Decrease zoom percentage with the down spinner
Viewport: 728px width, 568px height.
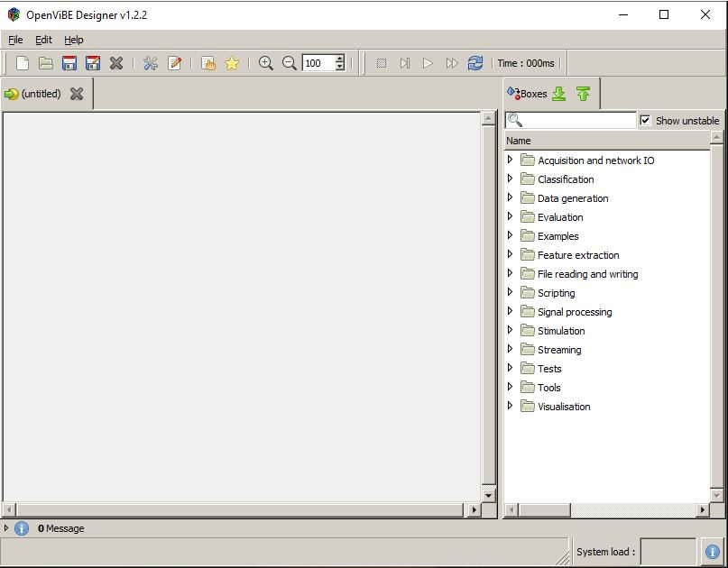pyautogui.click(x=340, y=67)
